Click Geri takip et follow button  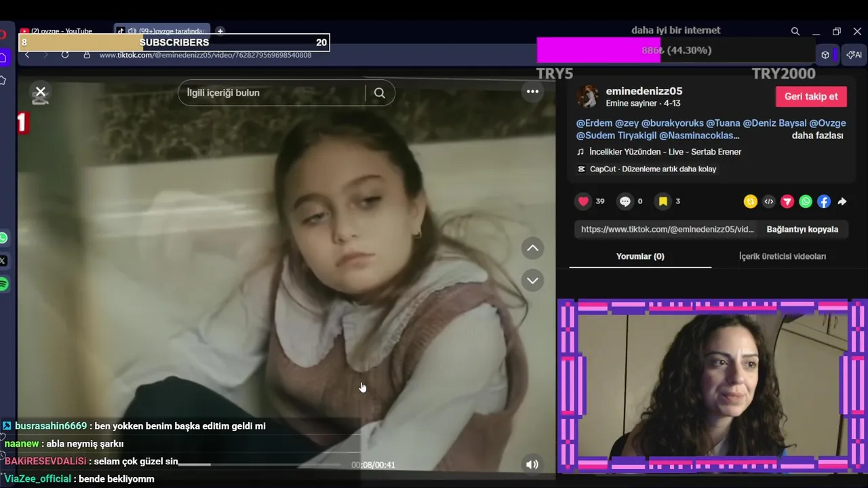tap(811, 96)
